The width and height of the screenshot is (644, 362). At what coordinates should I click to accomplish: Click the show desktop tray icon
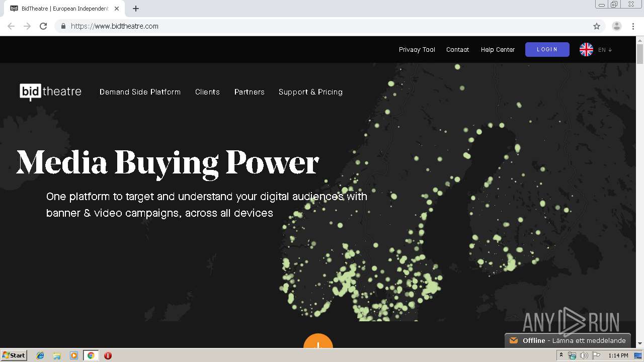click(638, 355)
